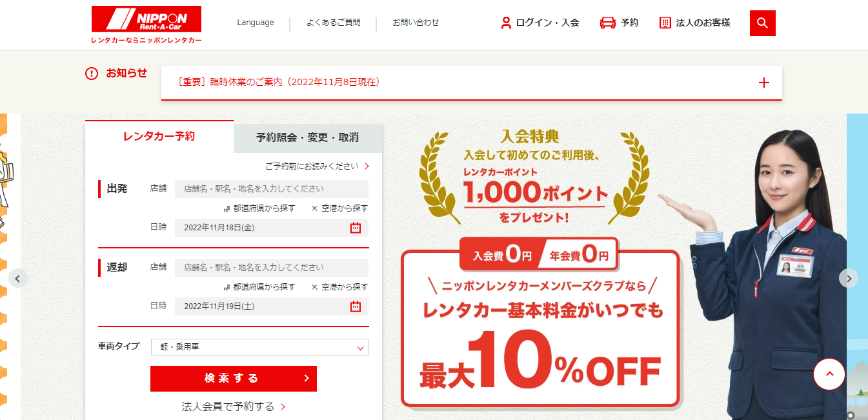Select the レンタカー予約 tab
The width and height of the screenshot is (868, 420).
click(x=159, y=136)
